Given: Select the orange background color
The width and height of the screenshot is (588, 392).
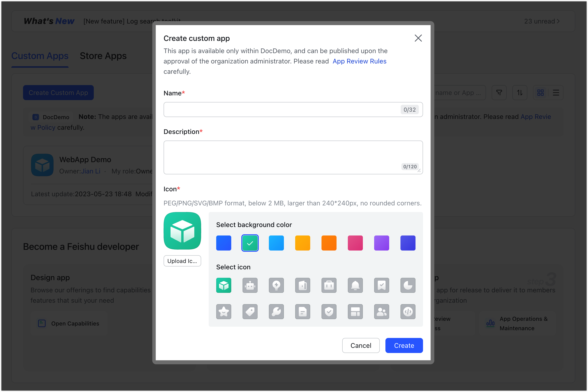Looking at the screenshot, I should click(x=329, y=243).
